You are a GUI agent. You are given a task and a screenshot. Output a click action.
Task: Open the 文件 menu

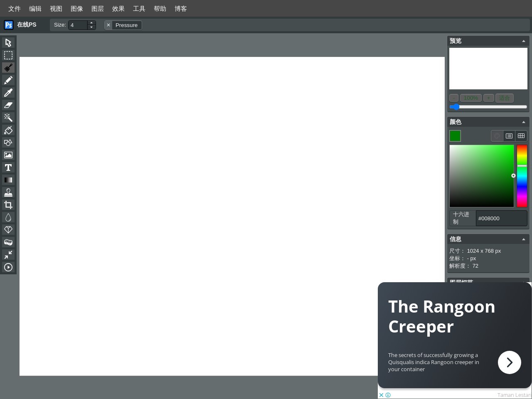pos(15,9)
